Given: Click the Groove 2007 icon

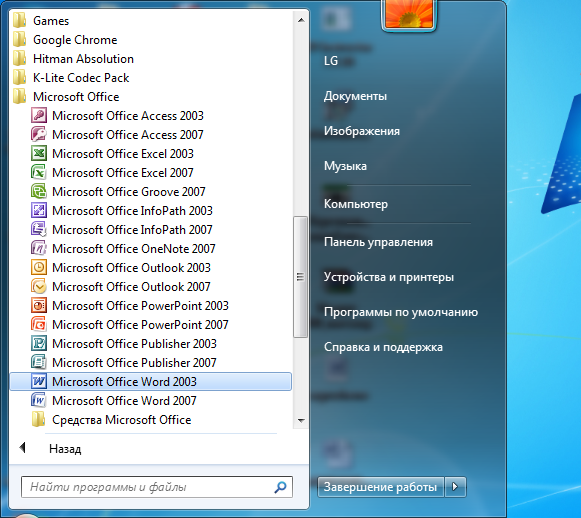Looking at the screenshot, I should pos(39,192).
